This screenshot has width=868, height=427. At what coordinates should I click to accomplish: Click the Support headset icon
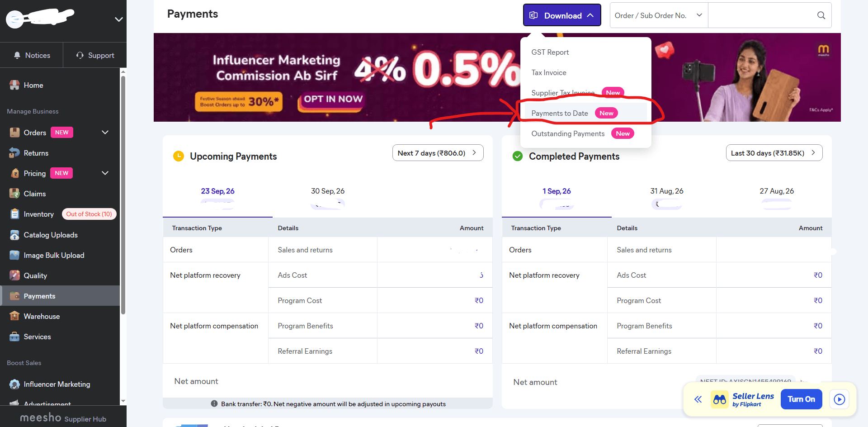(80, 55)
